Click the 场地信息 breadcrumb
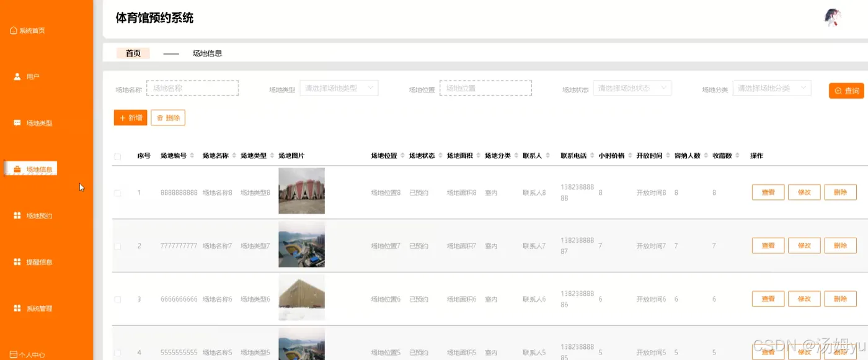Image resolution: width=868 pixels, height=360 pixels. (207, 53)
